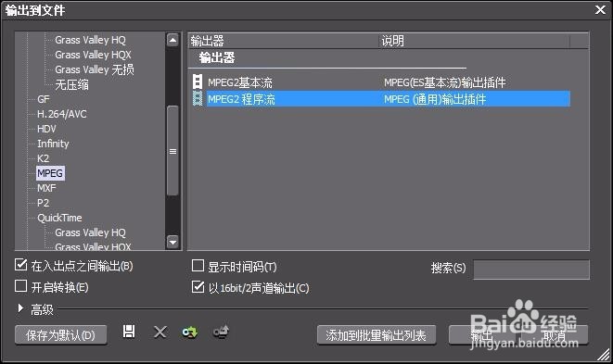Select the MPEG2基本流 exporter row
Image resolution: width=613 pixels, height=364 pixels.
click(381, 82)
